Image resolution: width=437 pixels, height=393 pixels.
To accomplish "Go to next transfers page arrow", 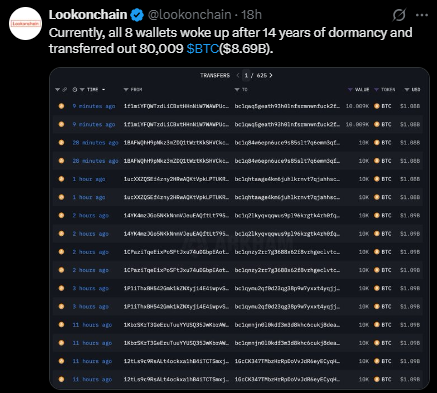I will point(271,75).
